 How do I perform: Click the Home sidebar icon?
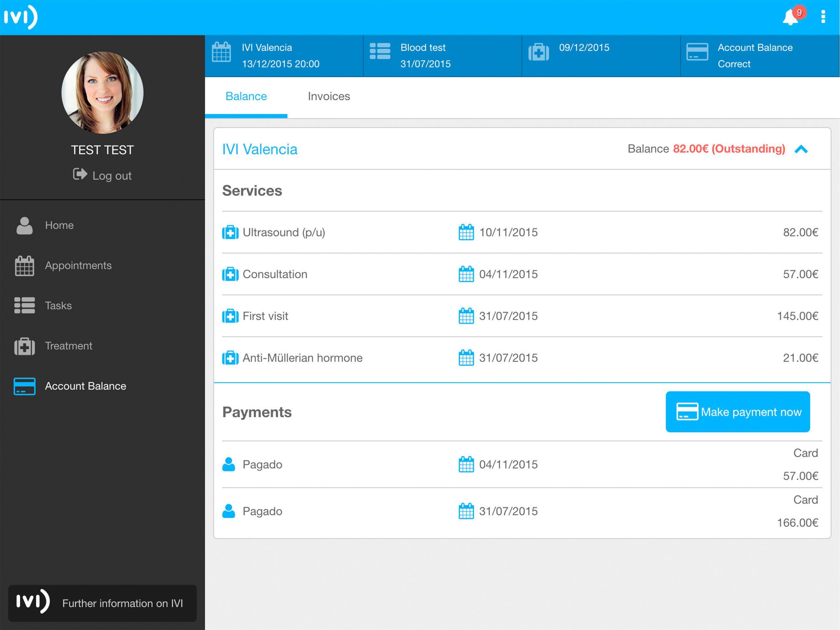[25, 224]
